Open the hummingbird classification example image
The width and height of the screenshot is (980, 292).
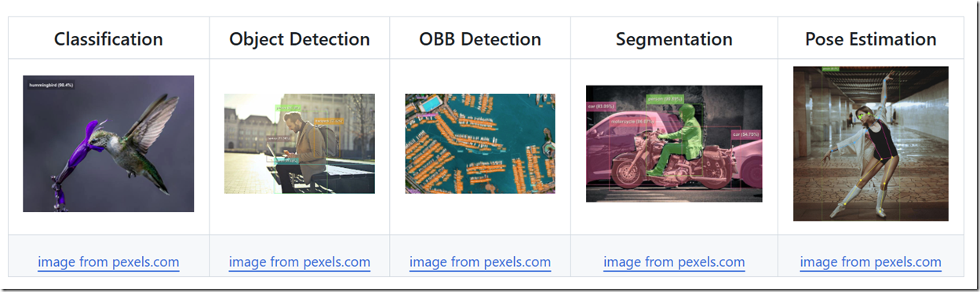[108, 144]
